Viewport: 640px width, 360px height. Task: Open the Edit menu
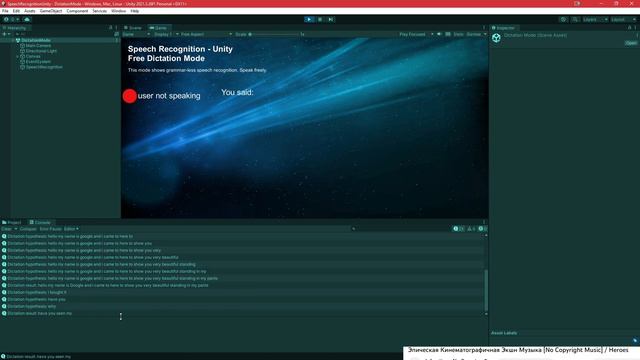pyautogui.click(x=16, y=11)
